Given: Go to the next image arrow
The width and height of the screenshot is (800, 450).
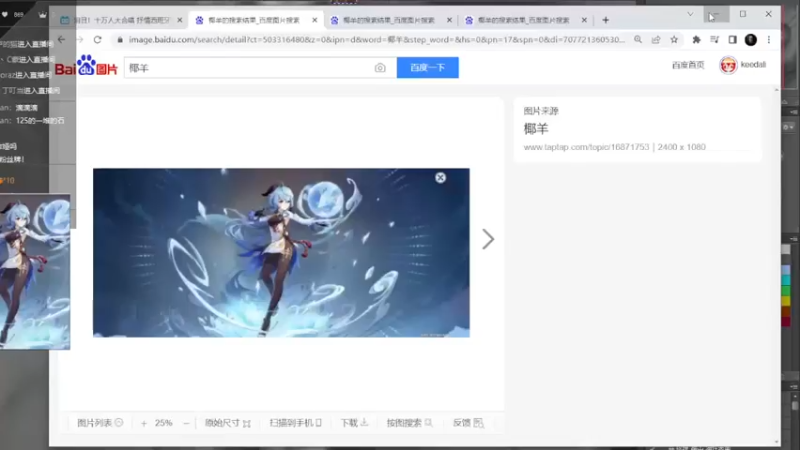Looking at the screenshot, I should pos(488,239).
